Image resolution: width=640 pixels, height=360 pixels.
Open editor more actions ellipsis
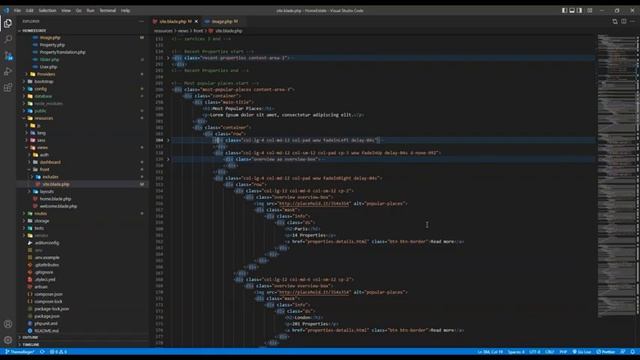point(632,21)
